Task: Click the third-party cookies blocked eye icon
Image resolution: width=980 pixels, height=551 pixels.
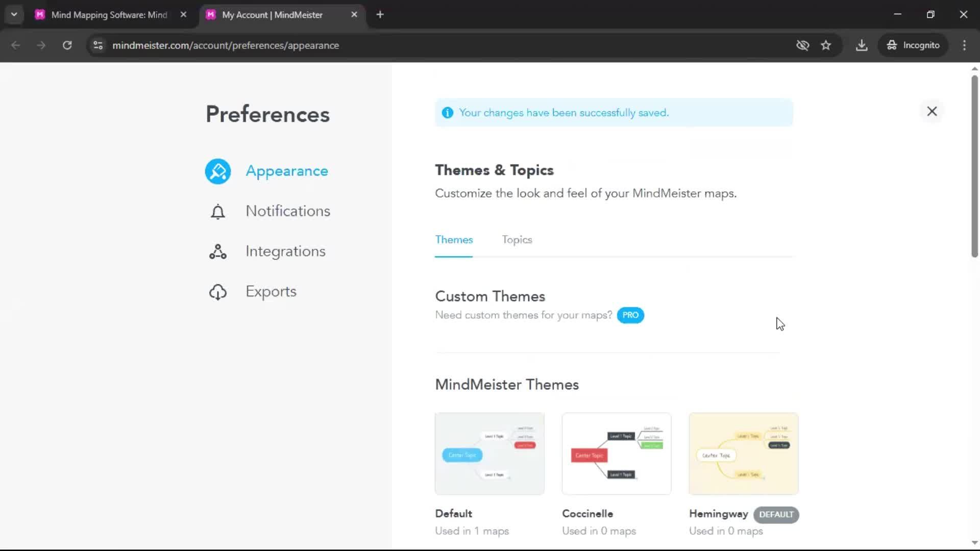Action: pyautogui.click(x=802, y=45)
